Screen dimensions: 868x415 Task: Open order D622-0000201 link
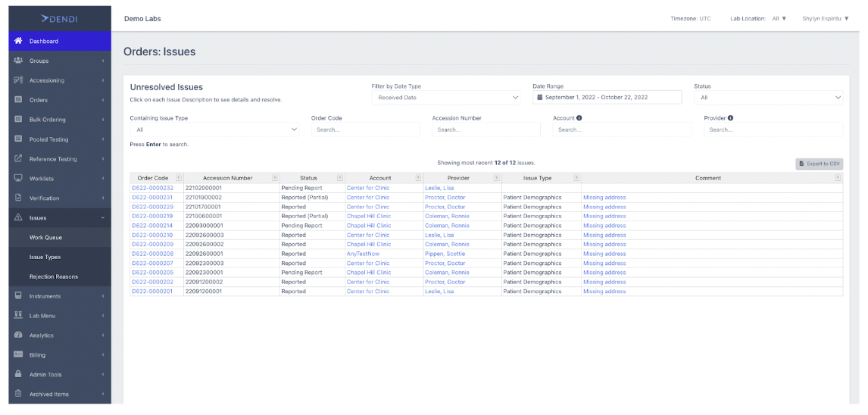152,291
